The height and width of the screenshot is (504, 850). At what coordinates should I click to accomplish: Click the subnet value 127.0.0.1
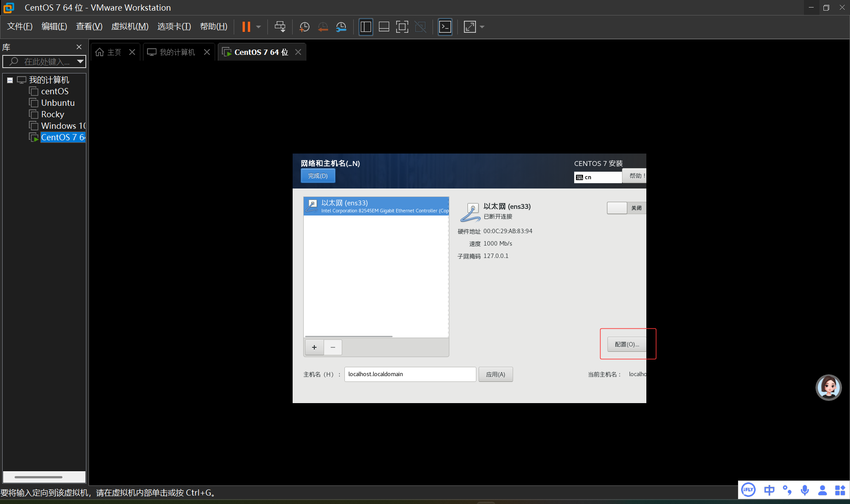click(x=496, y=256)
